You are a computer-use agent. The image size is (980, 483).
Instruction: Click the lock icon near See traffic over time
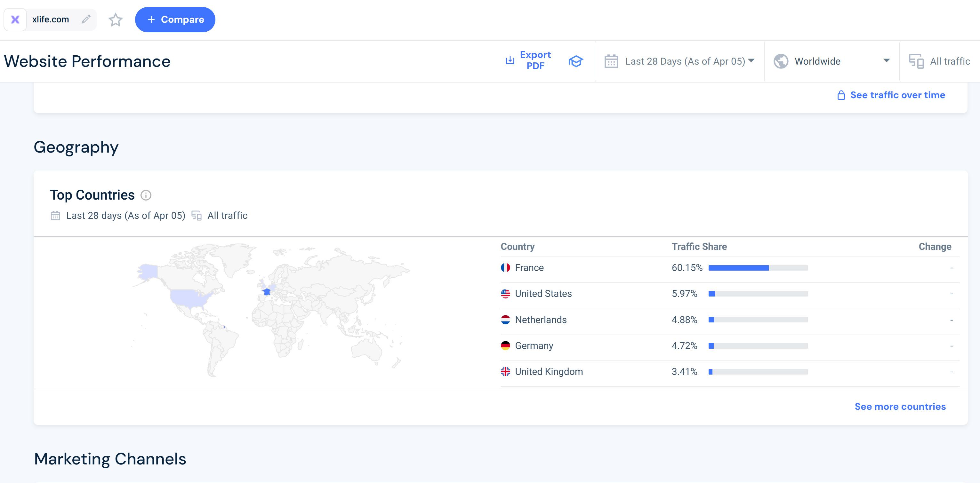pos(841,95)
